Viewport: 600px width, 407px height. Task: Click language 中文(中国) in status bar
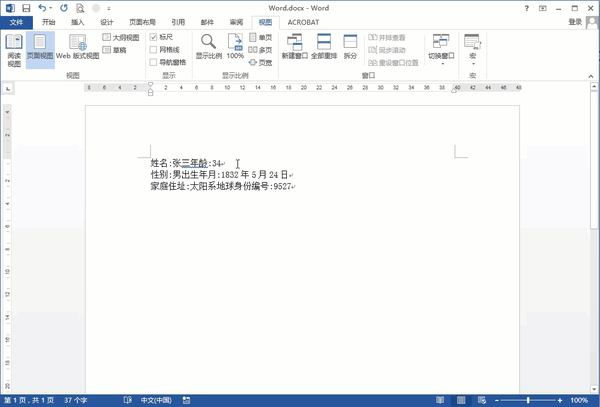156,400
